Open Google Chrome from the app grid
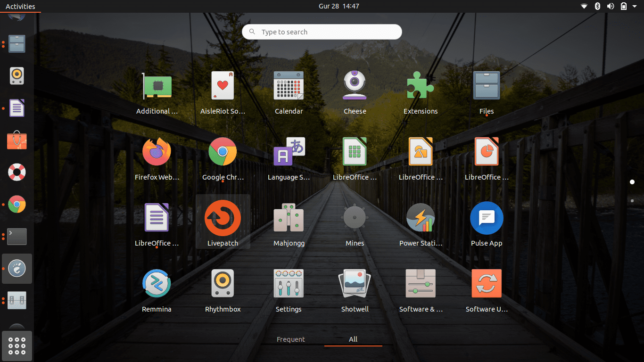This screenshot has width=644, height=362. point(223,159)
